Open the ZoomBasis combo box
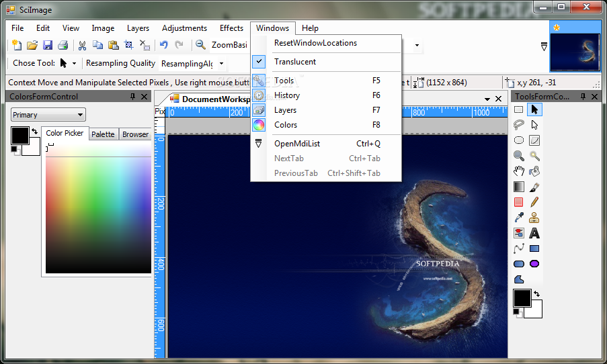This screenshot has height=364, width=607. 229,45
